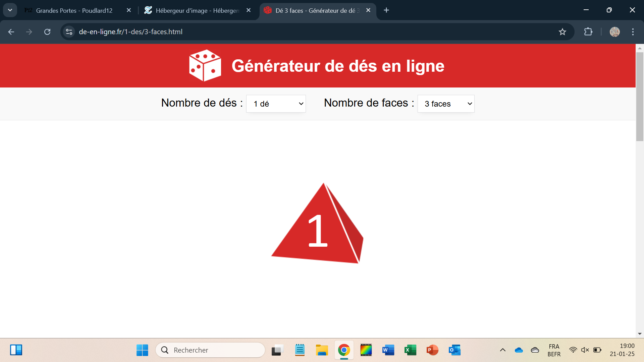Roll the red 3-sided die

[317, 229]
